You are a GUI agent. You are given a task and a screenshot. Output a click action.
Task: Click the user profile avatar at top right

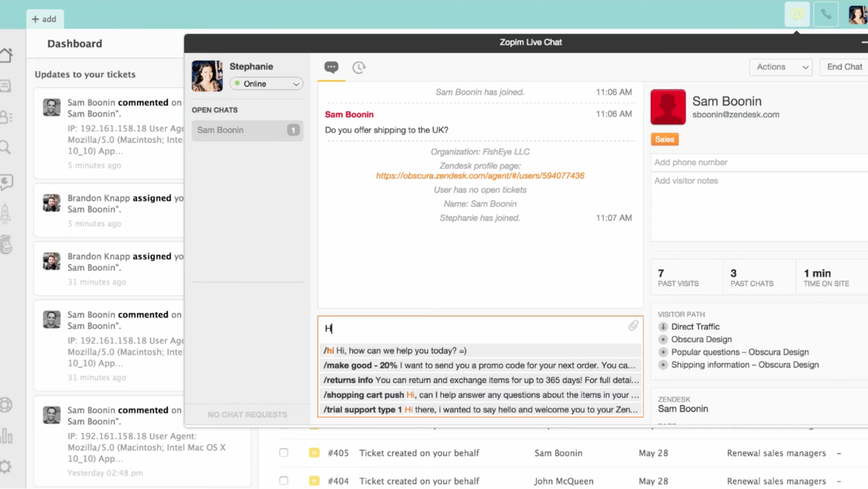click(857, 14)
